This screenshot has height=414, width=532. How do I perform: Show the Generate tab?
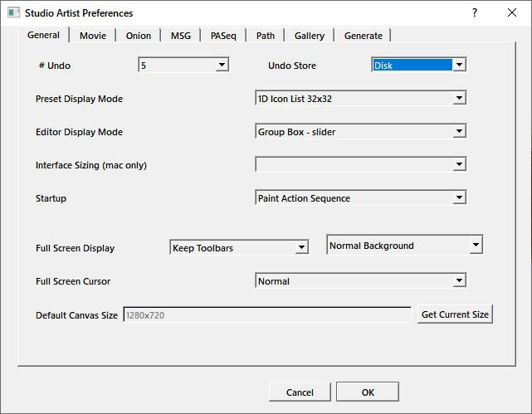click(x=364, y=36)
